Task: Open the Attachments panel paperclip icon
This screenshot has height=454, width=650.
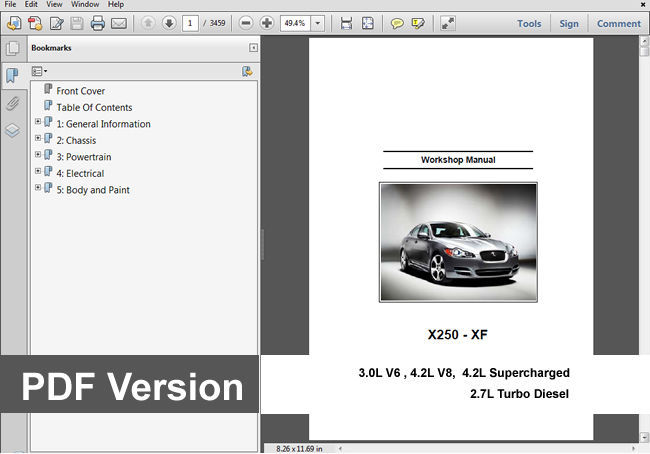Action: pos(13,103)
